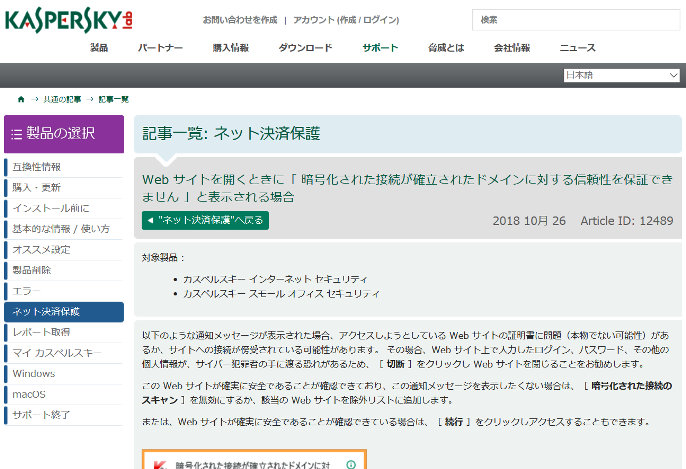This screenshot has height=469, width=686.
Task: Click カスペルスキー インターネット セキュリティ list item
Action: click(x=275, y=279)
